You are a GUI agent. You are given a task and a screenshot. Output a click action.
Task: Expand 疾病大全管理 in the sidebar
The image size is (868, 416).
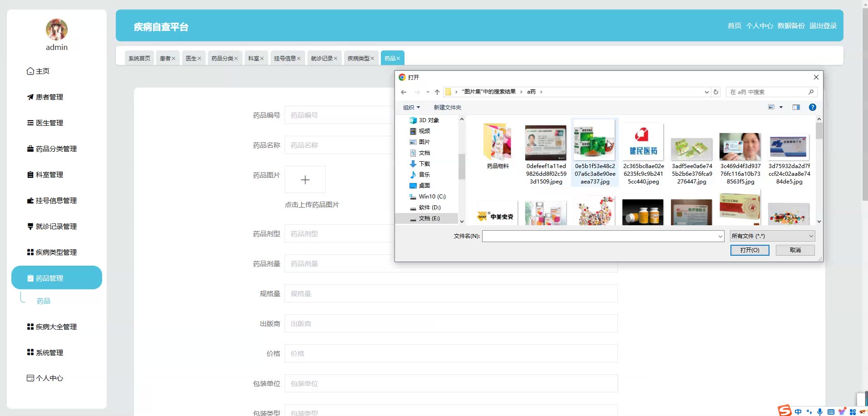(x=52, y=327)
